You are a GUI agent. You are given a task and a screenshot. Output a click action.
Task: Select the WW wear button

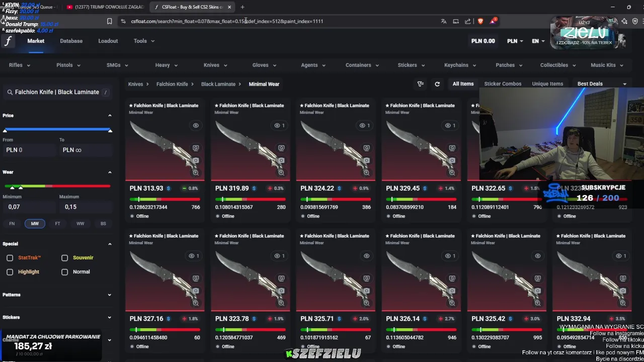tap(80, 224)
